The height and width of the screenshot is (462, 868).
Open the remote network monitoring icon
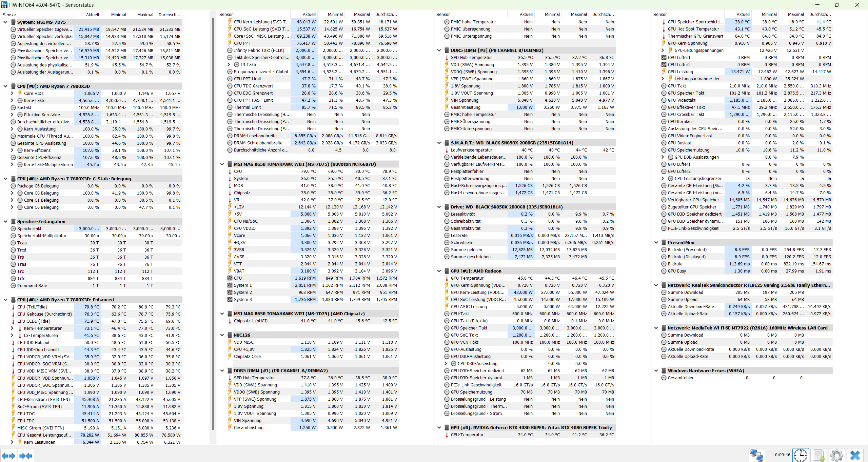(x=756, y=455)
